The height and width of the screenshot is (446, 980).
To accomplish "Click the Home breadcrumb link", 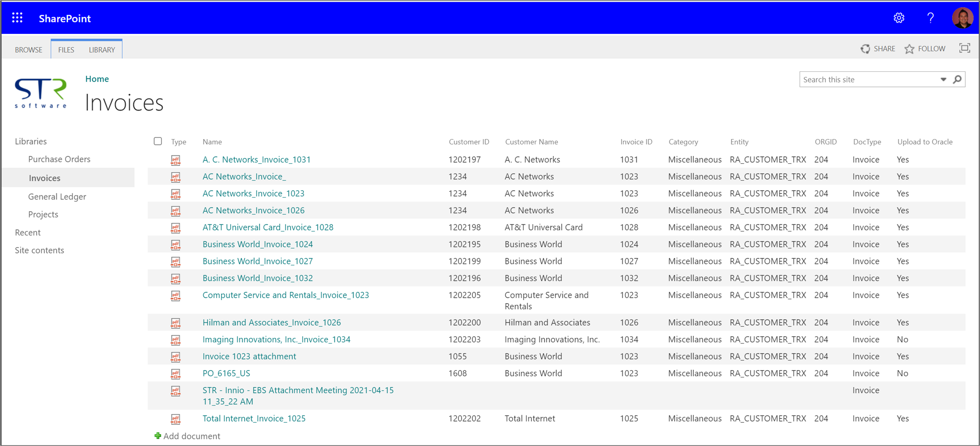I will pyautogui.click(x=97, y=79).
